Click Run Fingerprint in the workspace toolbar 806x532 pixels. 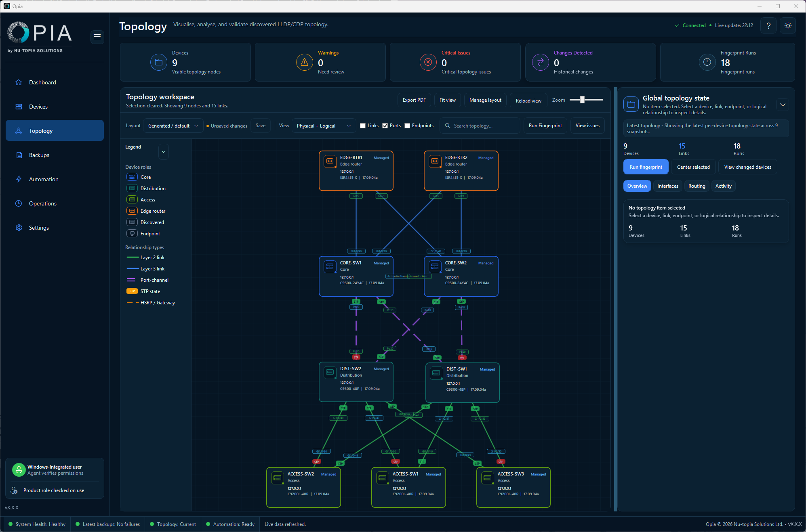point(545,126)
